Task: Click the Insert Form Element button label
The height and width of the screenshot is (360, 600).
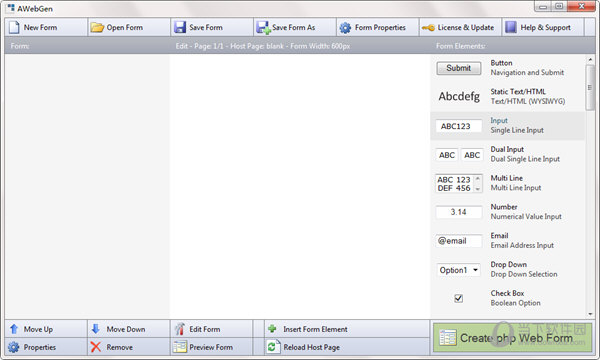Action: [x=315, y=329]
